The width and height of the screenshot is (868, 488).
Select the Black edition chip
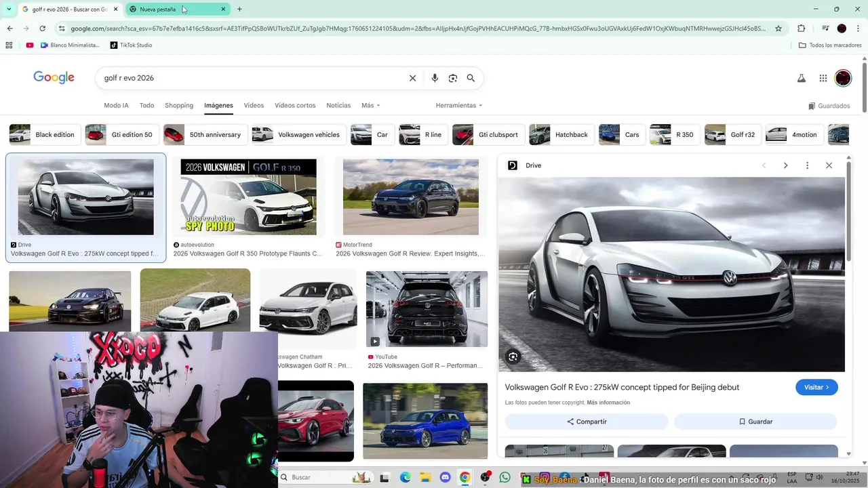(x=45, y=135)
